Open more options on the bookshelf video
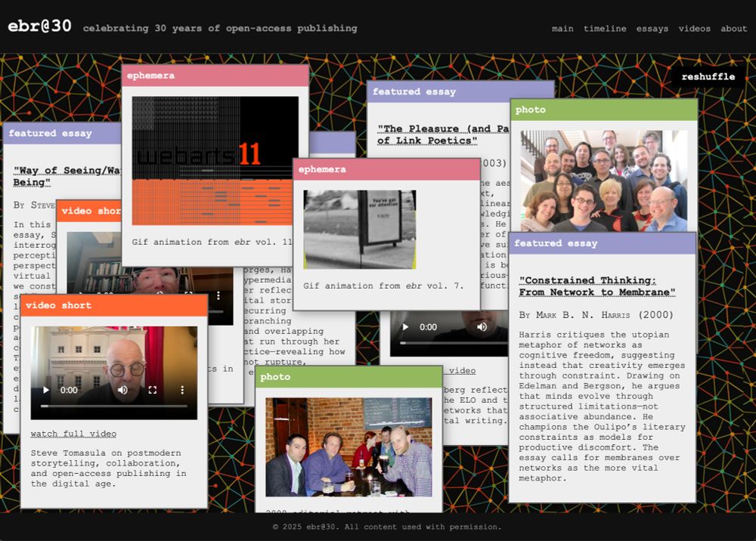This screenshot has width=756, height=541. pyautogui.click(x=218, y=295)
